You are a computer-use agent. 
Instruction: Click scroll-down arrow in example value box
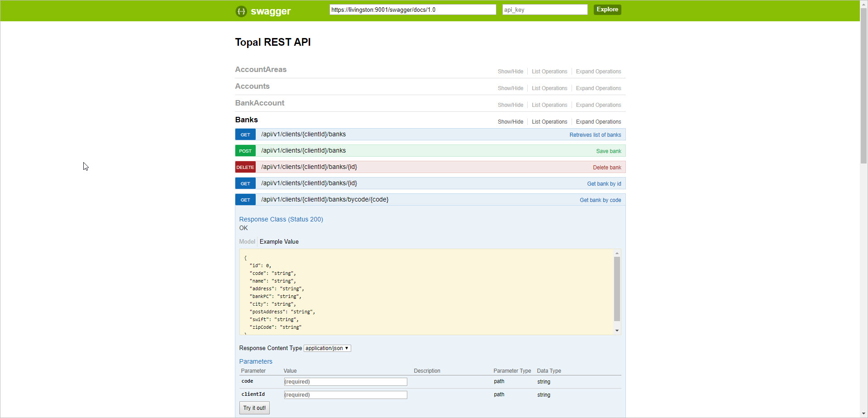(x=617, y=331)
